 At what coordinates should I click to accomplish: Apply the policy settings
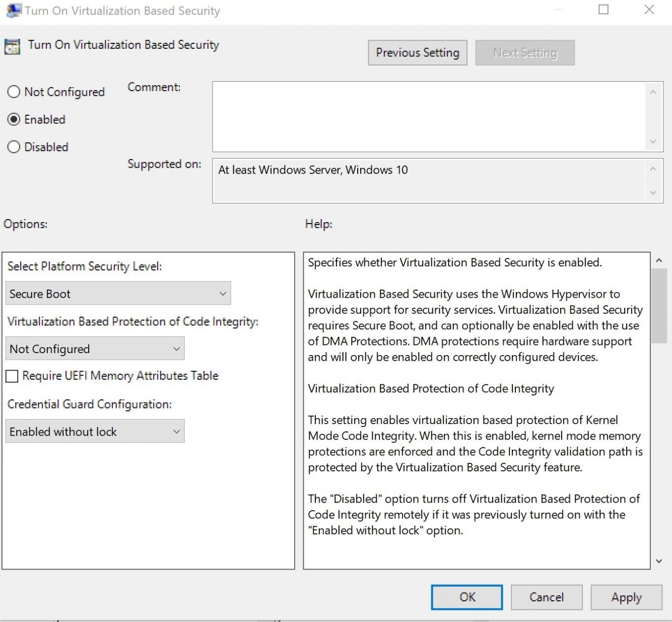[626, 597]
